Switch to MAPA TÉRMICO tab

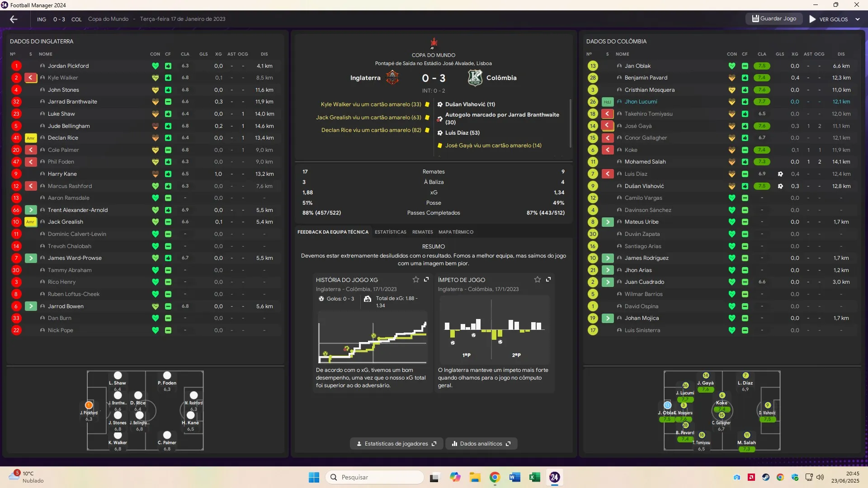pyautogui.click(x=456, y=232)
